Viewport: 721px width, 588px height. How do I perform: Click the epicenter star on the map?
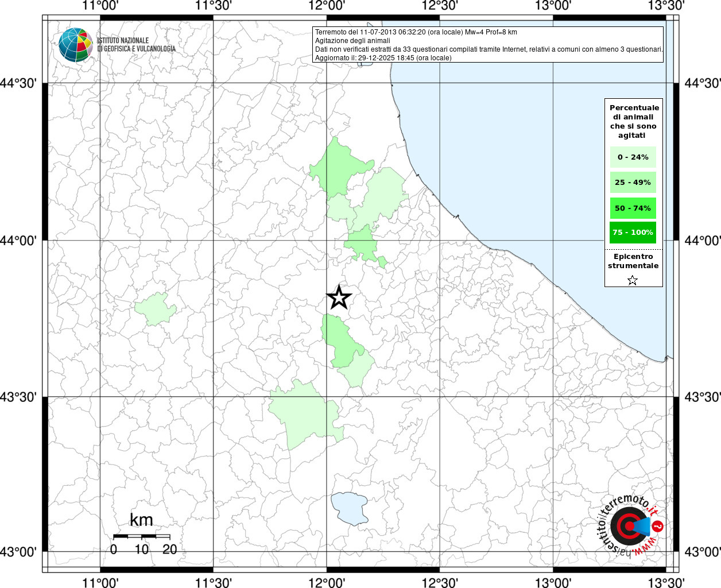coord(339,297)
